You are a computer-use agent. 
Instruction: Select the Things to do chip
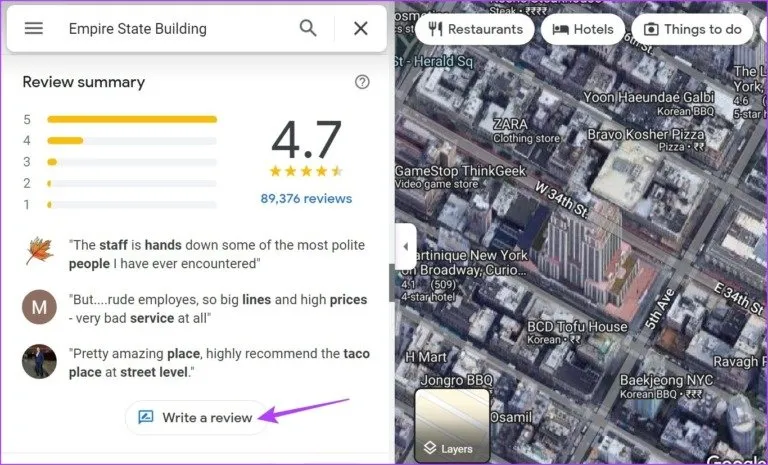[x=692, y=29]
